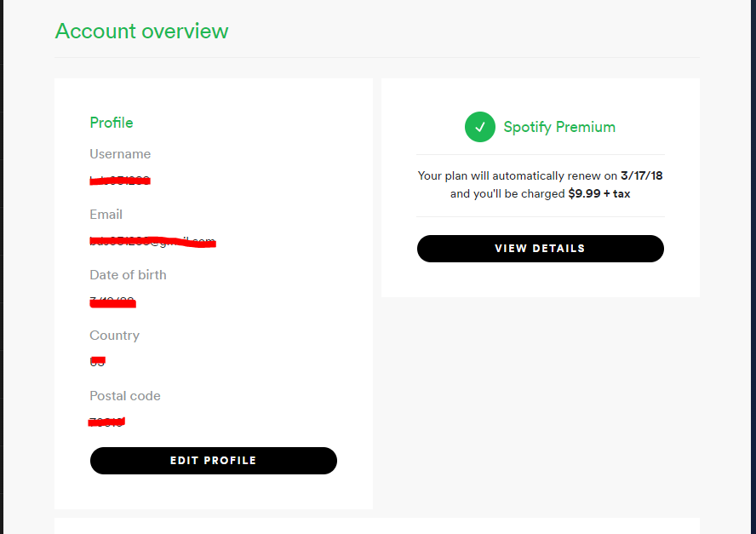Select the redacted Email address field
Screen dimensions: 756x534
[152, 240]
